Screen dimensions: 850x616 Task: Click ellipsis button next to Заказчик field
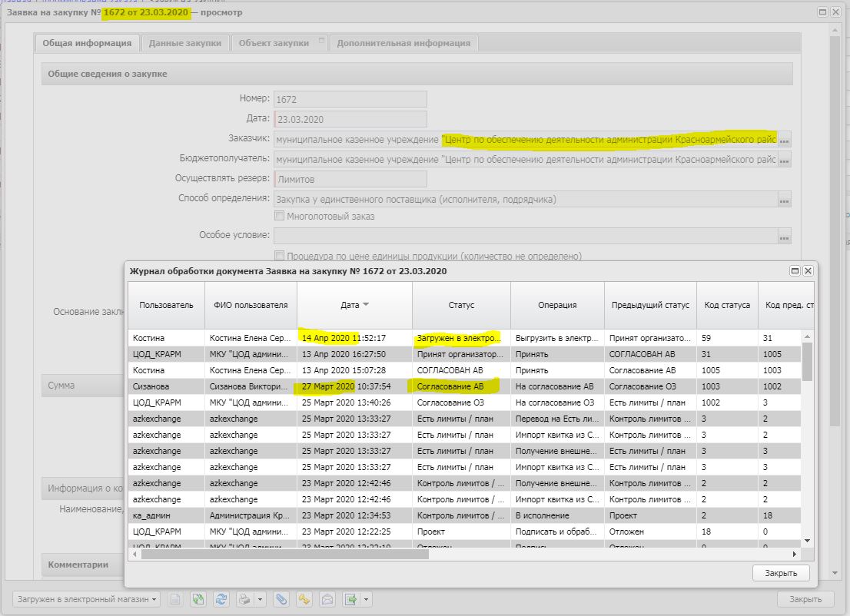point(785,140)
